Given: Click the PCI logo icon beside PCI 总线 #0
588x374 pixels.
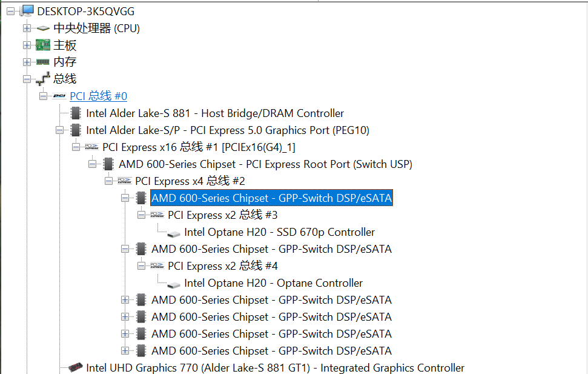Looking at the screenshot, I should (x=59, y=96).
